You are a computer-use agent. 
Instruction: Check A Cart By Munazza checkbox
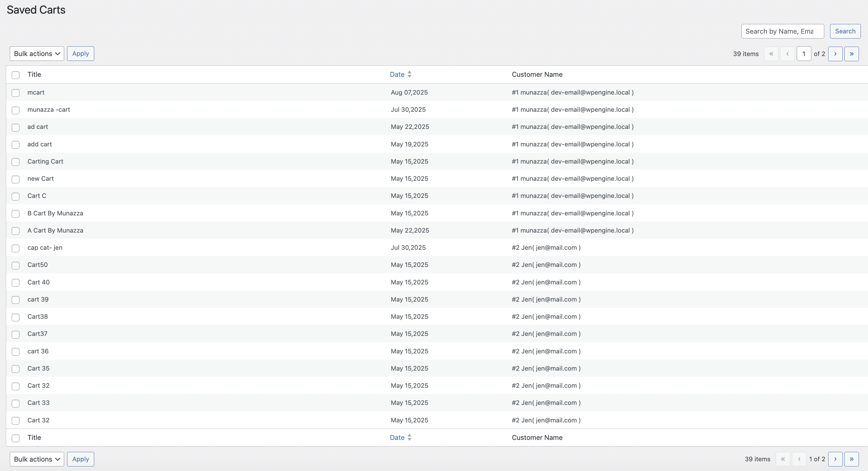tap(16, 231)
